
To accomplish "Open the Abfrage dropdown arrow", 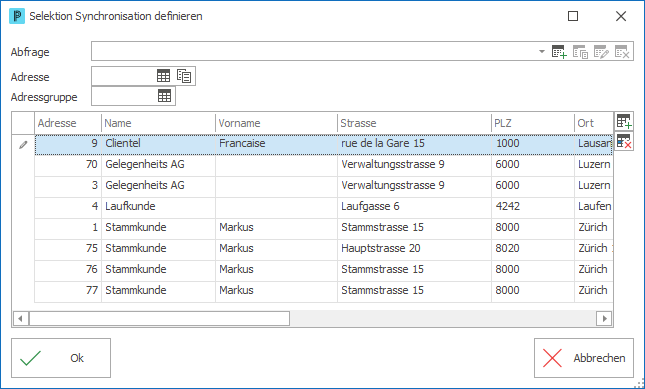I will 542,52.
